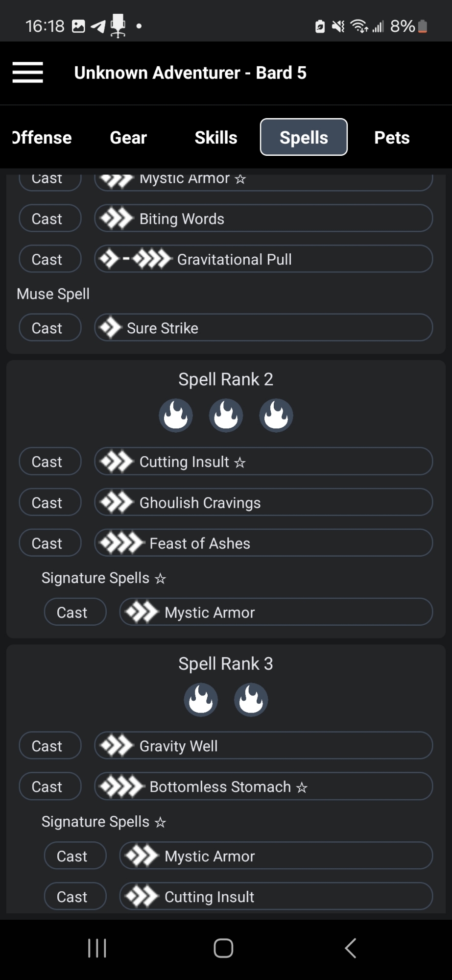Toggle first Spell Rank 2 slot flame
The width and height of the screenshot is (452, 980).
[176, 416]
